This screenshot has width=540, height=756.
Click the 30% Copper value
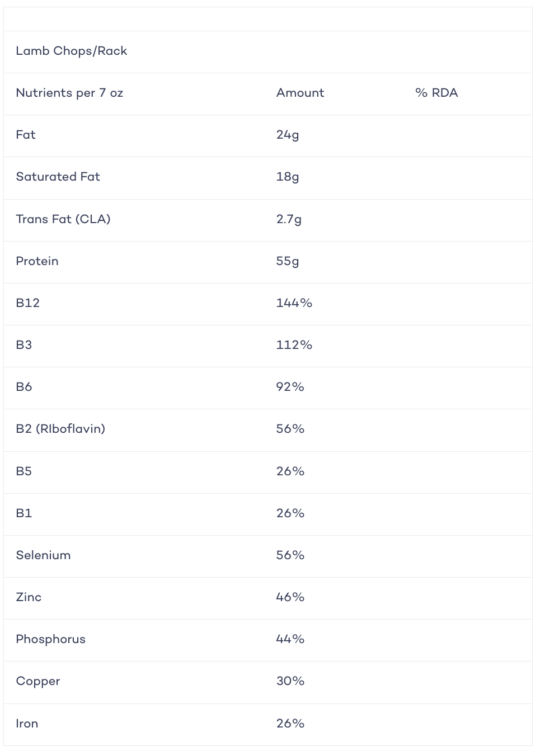[x=290, y=681]
